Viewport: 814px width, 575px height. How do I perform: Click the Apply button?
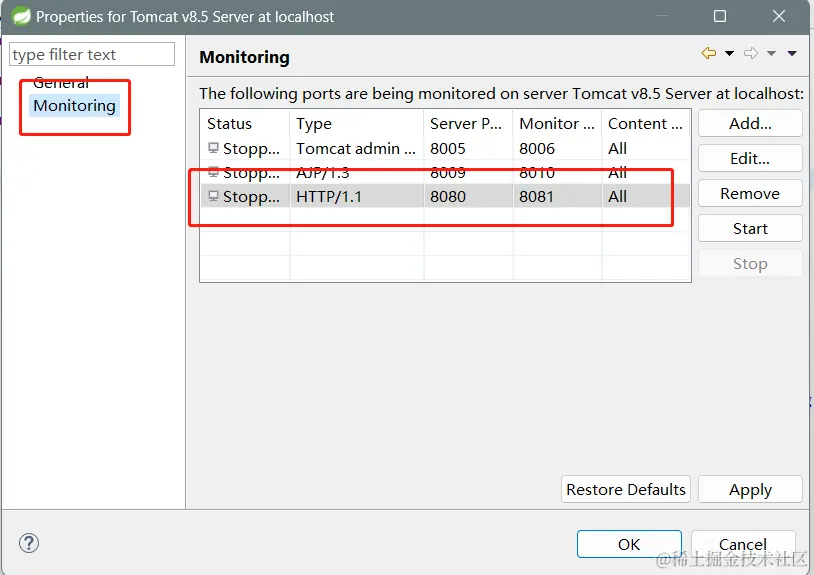[x=750, y=489]
